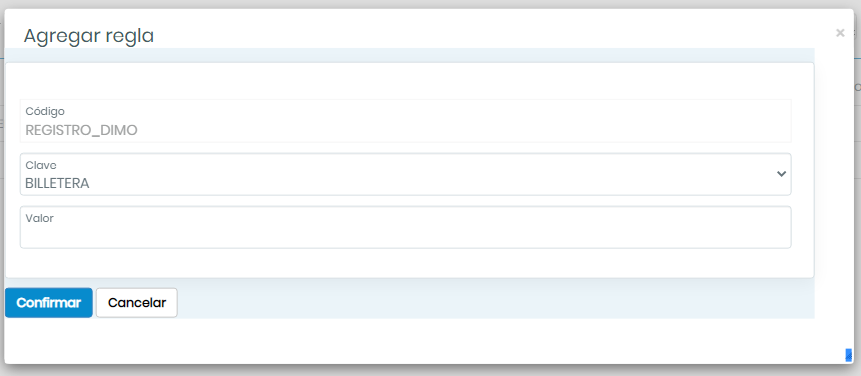Focus the empty Valor input field
Image resolution: width=861 pixels, height=376 pixels.
pos(405,227)
